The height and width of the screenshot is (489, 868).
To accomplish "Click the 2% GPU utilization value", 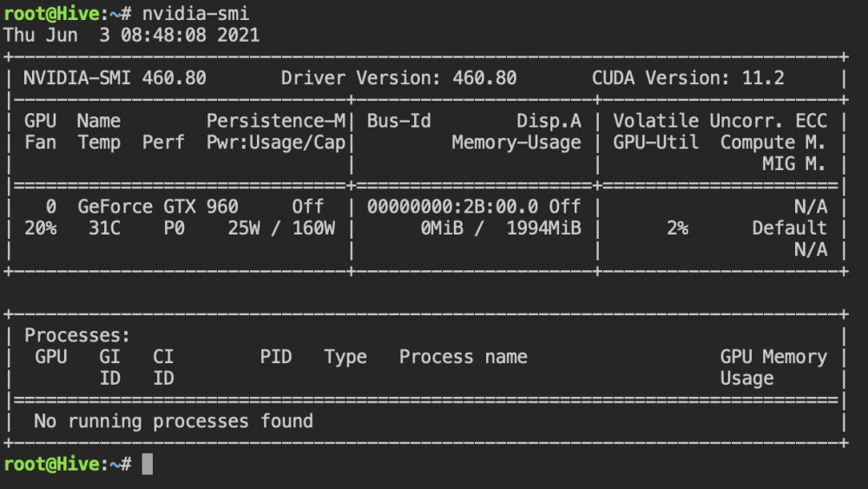I will (x=678, y=228).
